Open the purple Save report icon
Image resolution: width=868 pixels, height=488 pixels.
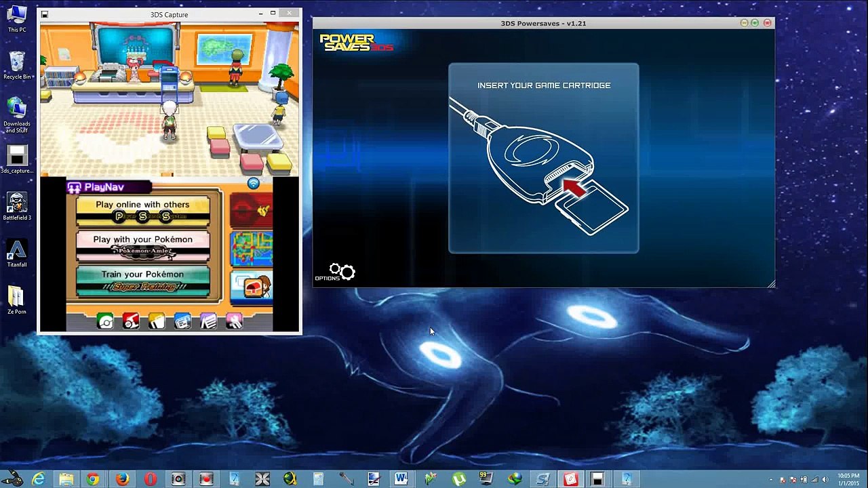tap(208, 321)
